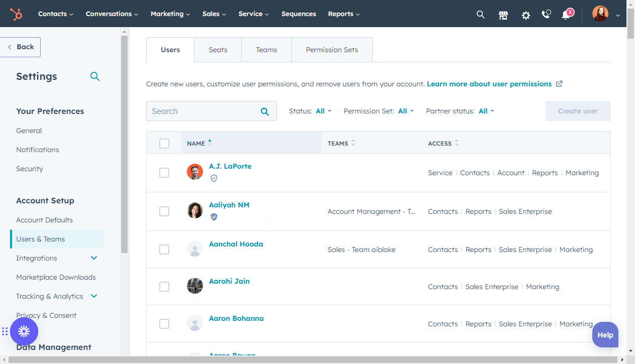Open the Aanchal Hooda user name link
Screen dimensions: 635x364
(236, 244)
